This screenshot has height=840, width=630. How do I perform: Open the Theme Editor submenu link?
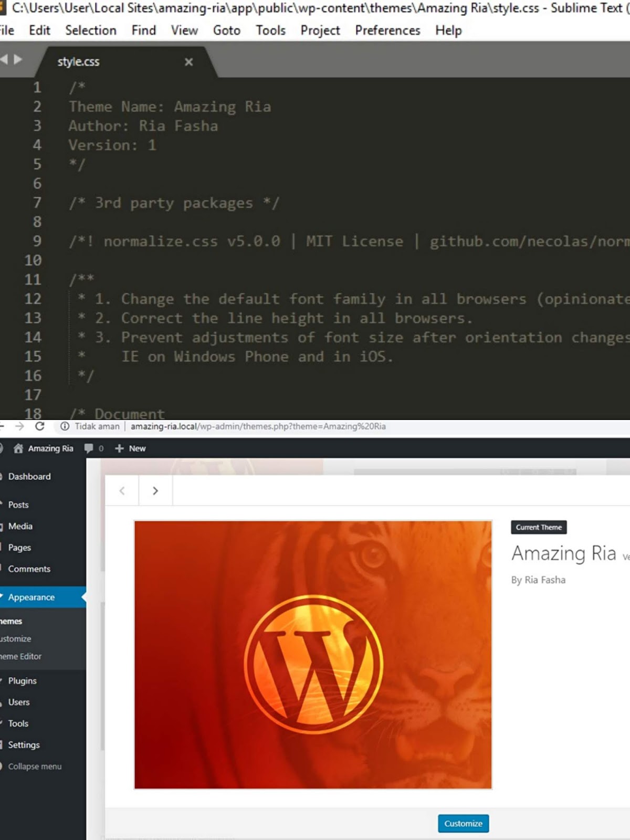pyautogui.click(x=21, y=656)
